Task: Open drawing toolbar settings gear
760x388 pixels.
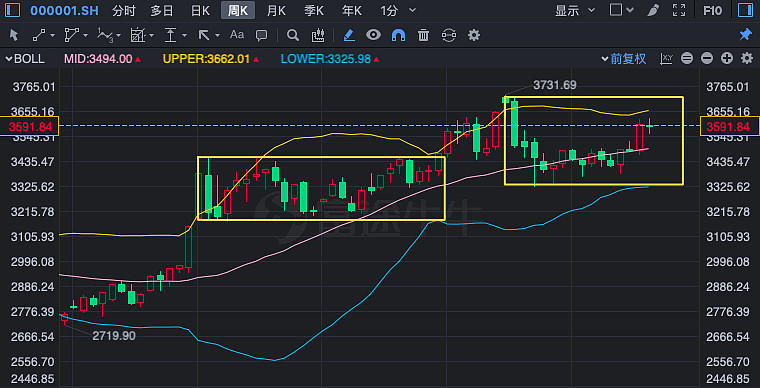Action: pyautogui.click(x=474, y=35)
